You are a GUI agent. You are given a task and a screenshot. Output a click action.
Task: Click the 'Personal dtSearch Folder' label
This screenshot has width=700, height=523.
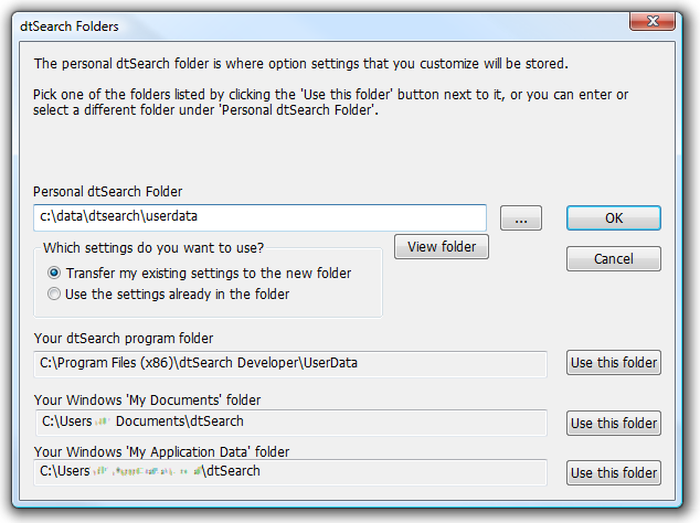(x=108, y=192)
